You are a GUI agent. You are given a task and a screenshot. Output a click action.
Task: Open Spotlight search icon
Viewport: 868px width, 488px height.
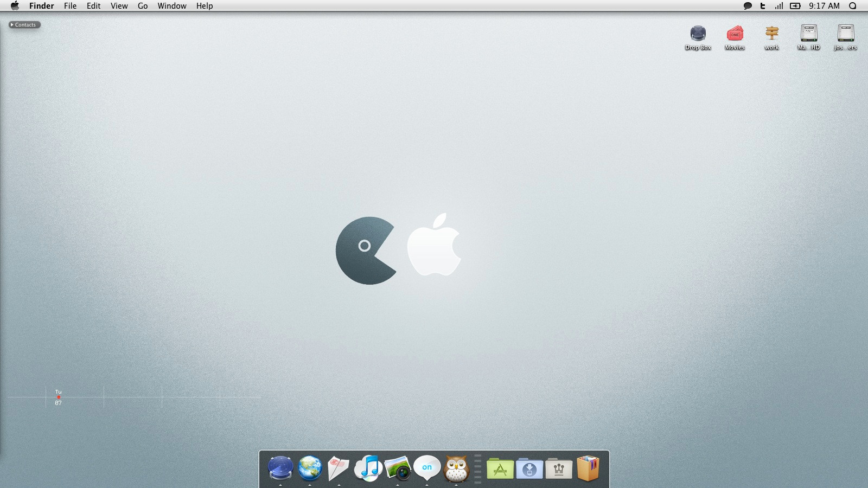pos(852,6)
